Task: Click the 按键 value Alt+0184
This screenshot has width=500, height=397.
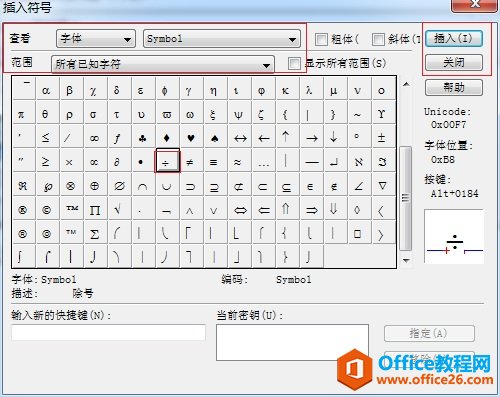Action: 454,193
